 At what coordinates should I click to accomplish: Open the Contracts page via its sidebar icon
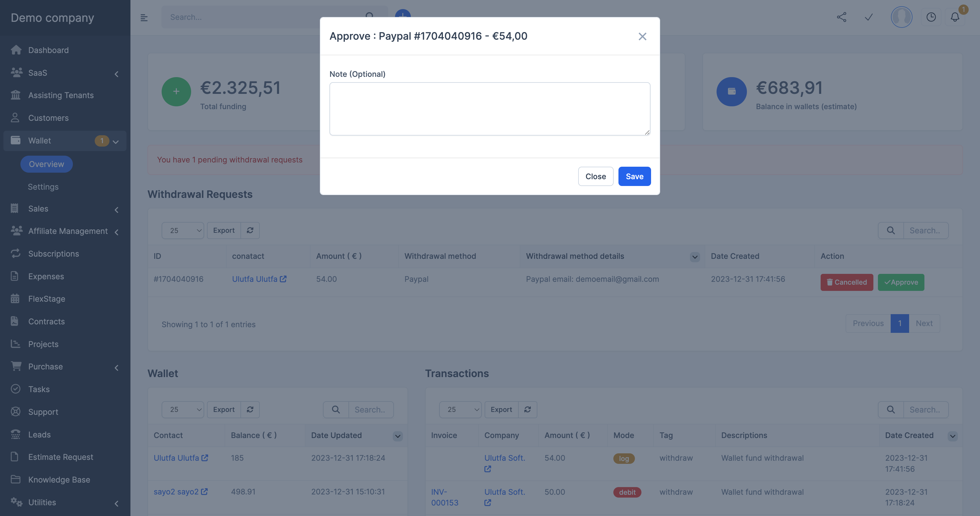(15, 321)
